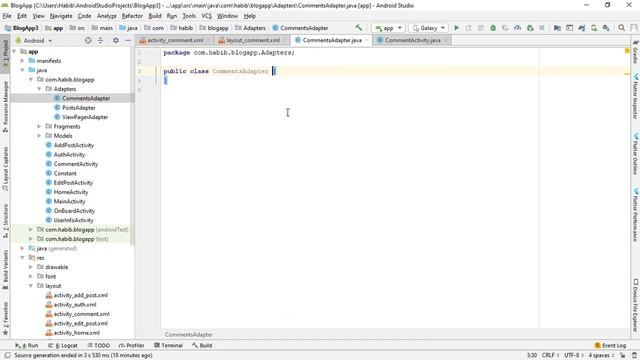Hide the Project panel with minus icon

click(x=128, y=40)
